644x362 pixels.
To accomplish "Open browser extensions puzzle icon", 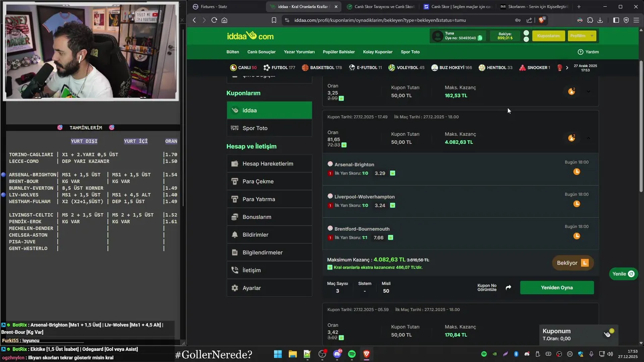I will [590, 20].
